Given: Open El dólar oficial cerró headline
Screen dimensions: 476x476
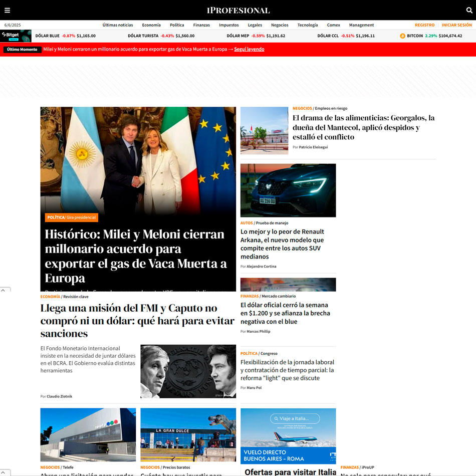Looking at the screenshot, I should point(286,313).
